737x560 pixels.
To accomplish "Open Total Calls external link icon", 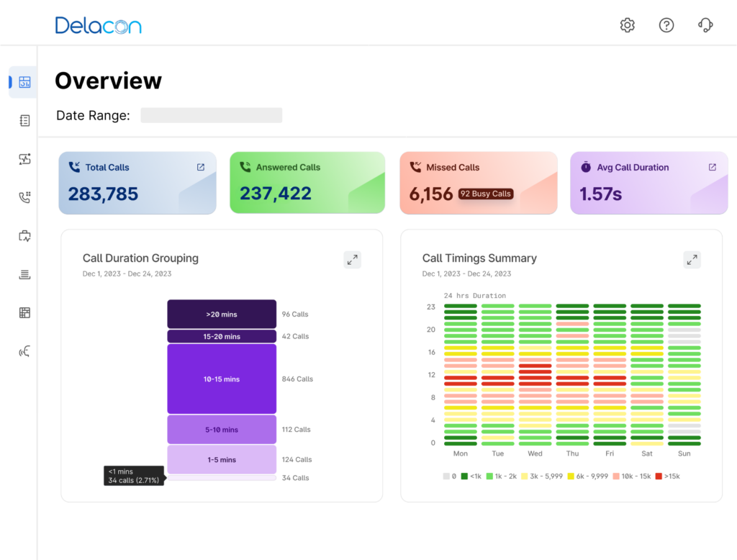I will tap(201, 167).
